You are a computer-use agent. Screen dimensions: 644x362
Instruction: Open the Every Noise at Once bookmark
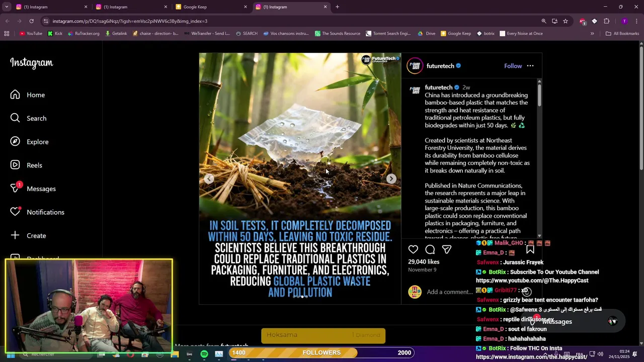(x=521, y=34)
